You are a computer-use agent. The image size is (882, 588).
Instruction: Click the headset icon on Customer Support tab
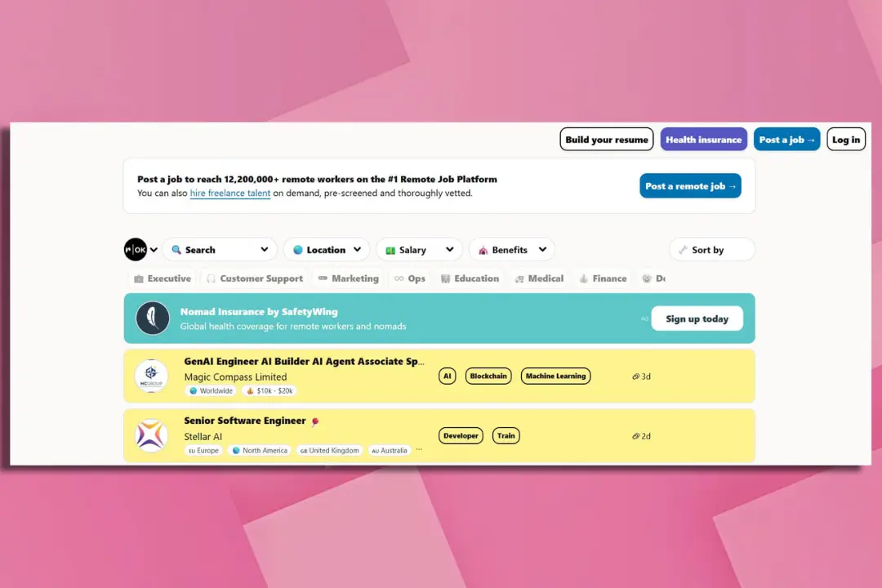[x=211, y=278]
